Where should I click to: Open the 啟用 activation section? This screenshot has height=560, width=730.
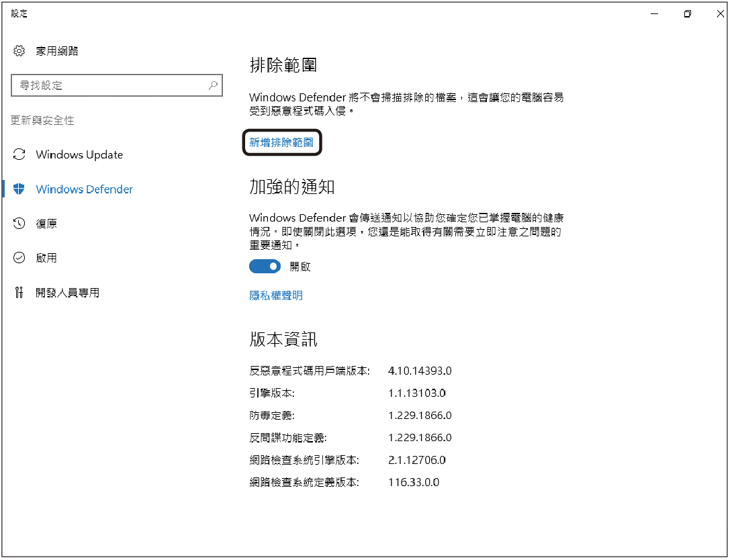46,258
